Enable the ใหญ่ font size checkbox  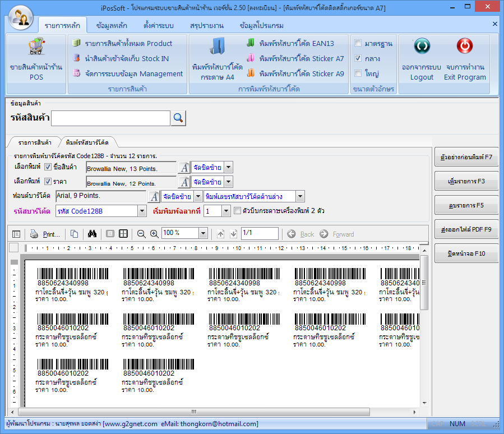coord(358,73)
